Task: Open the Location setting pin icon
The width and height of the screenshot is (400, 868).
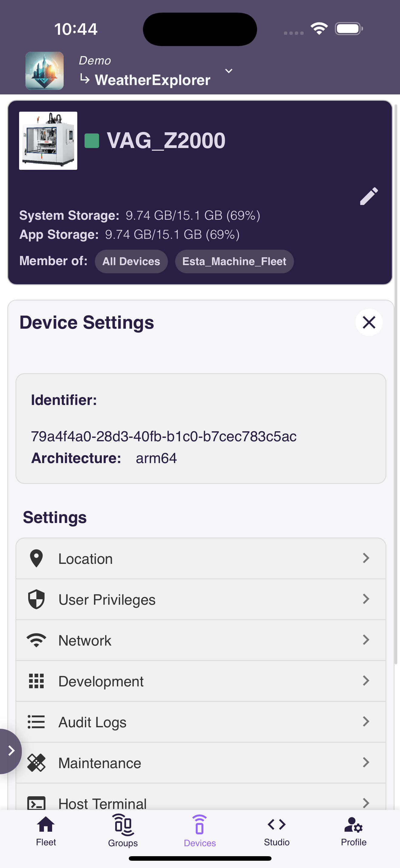Action: 36,558
